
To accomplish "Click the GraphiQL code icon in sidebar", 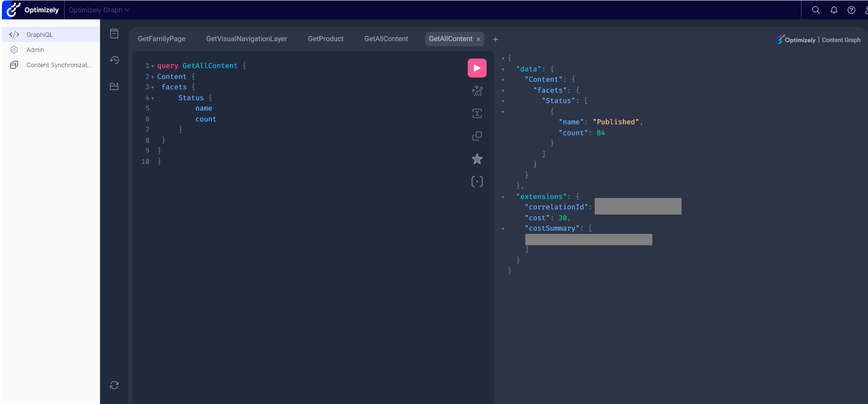I will (x=14, y=34).
